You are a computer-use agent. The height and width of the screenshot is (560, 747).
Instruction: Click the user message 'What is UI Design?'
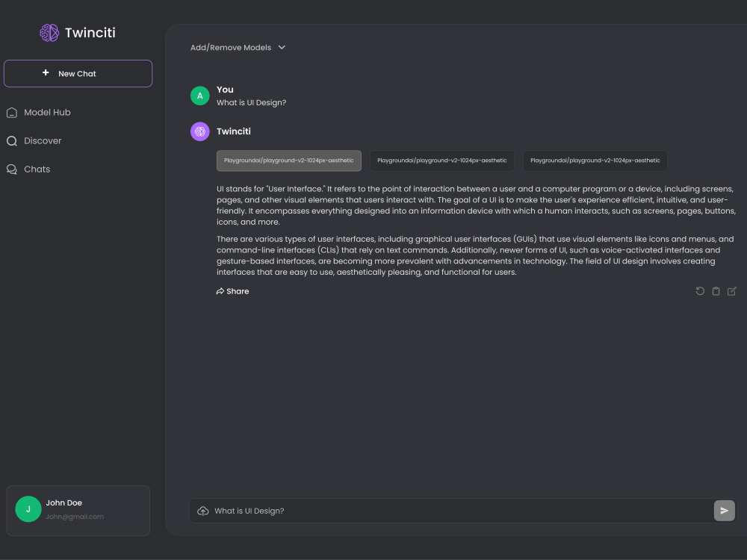point(251,103)
